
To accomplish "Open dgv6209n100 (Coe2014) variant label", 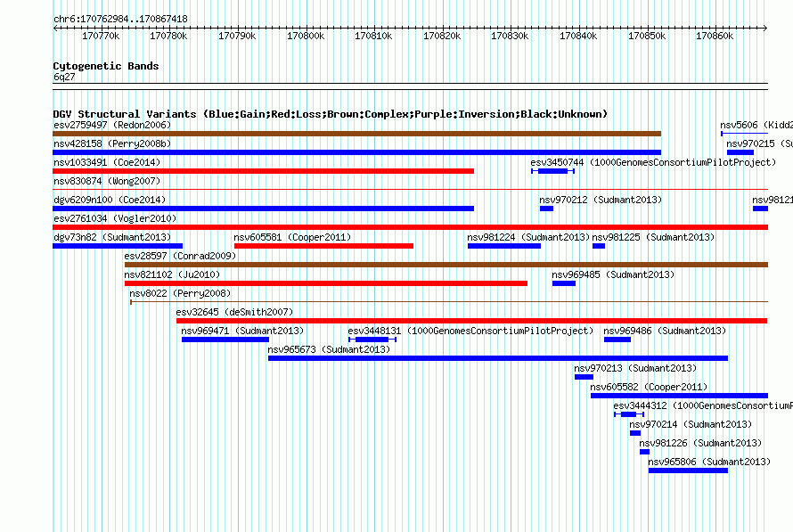I will pos(110,200).
